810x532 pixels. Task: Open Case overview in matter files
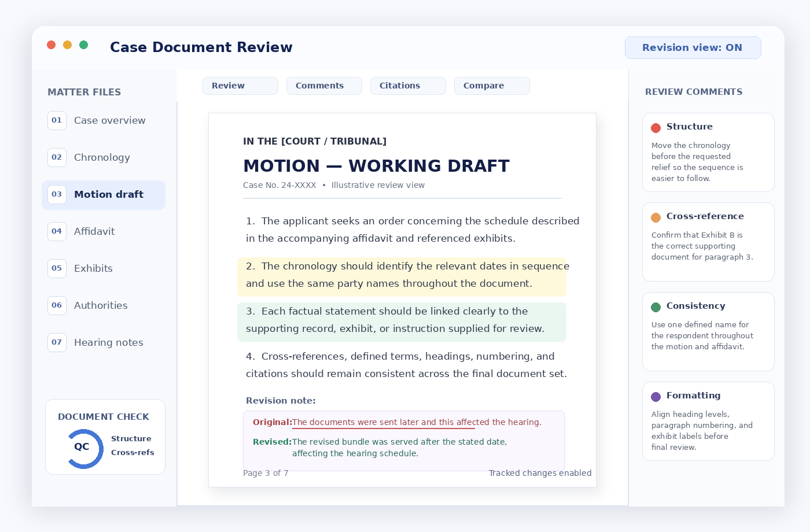coord(104,120)
